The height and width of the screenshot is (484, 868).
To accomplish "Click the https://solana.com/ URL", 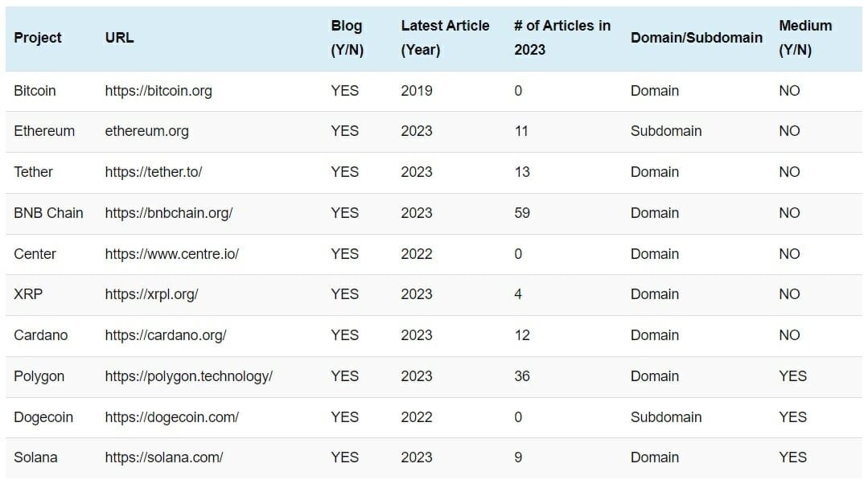I will click(x=163, y=457).
